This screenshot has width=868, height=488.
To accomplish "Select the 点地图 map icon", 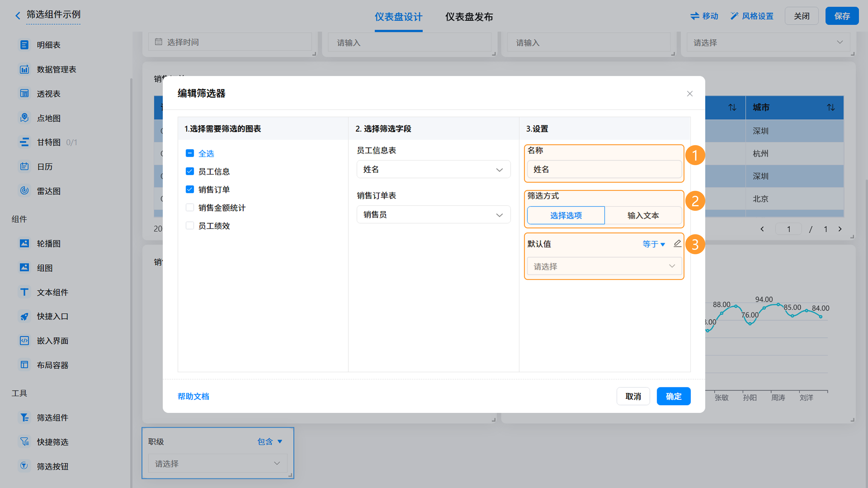I will 24,118.
